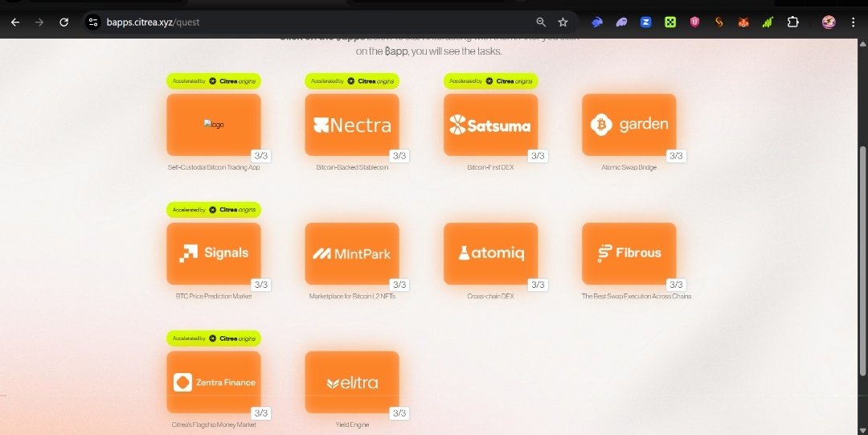Click the 3/3 badge on MintPark

click(399, 285)
